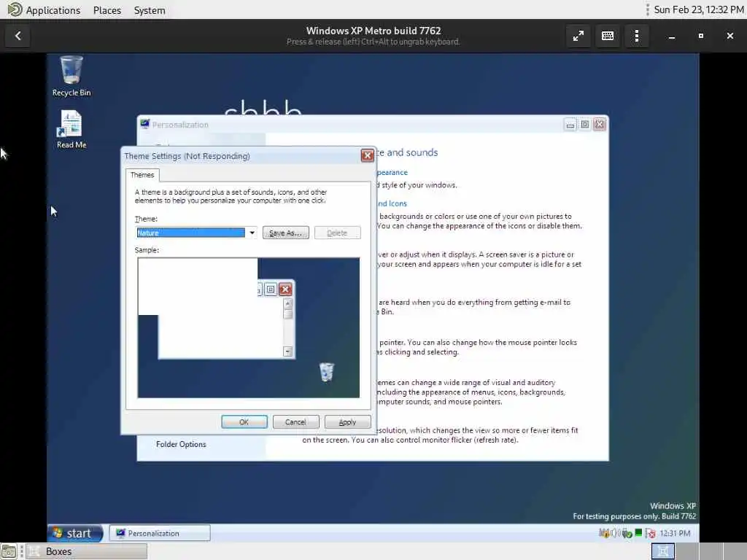This screenshot has height=560, width=747.
Task: Click the volume tray icon
Action: 614,533
